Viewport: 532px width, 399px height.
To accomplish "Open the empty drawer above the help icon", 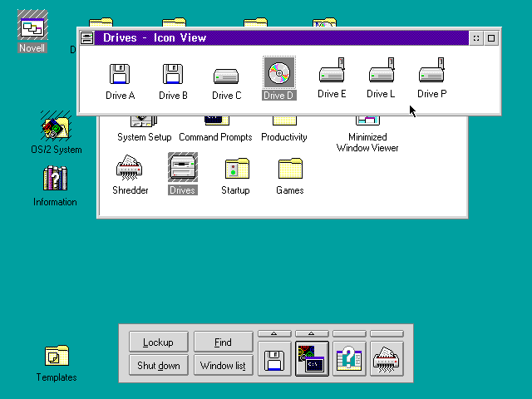I will (349, 334).
